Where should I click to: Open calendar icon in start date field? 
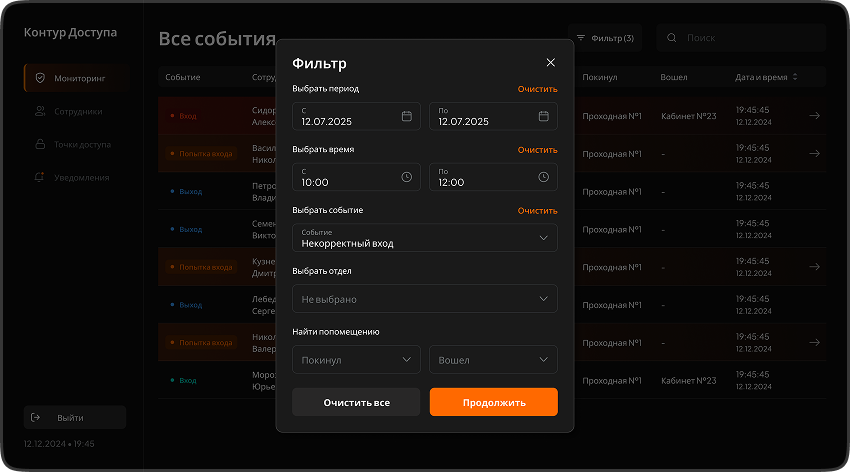pos(406,116)
